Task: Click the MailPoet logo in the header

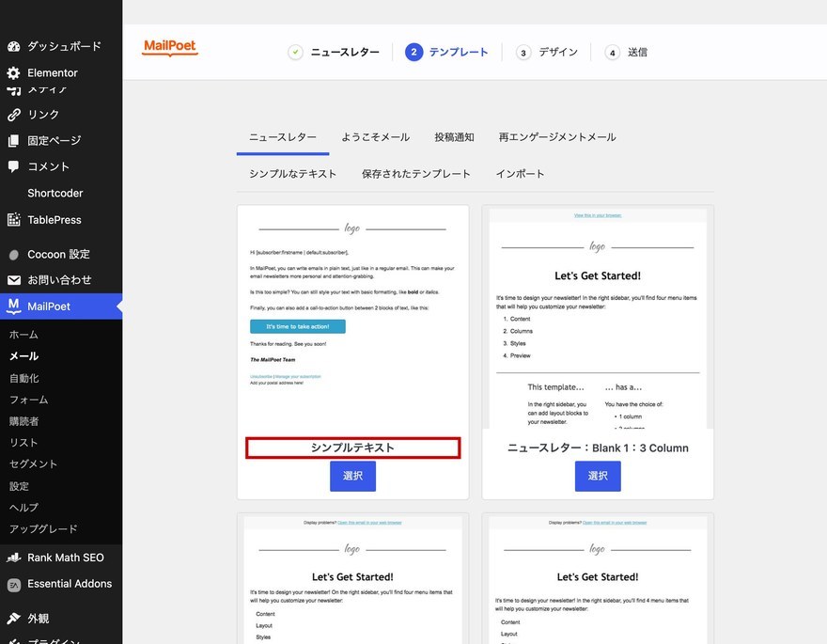Action: pos(170,47)
